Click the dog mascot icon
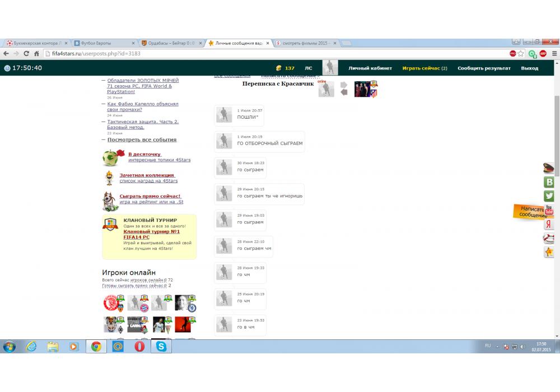This screenshot has width=560, height=392. tap(109, 202)
